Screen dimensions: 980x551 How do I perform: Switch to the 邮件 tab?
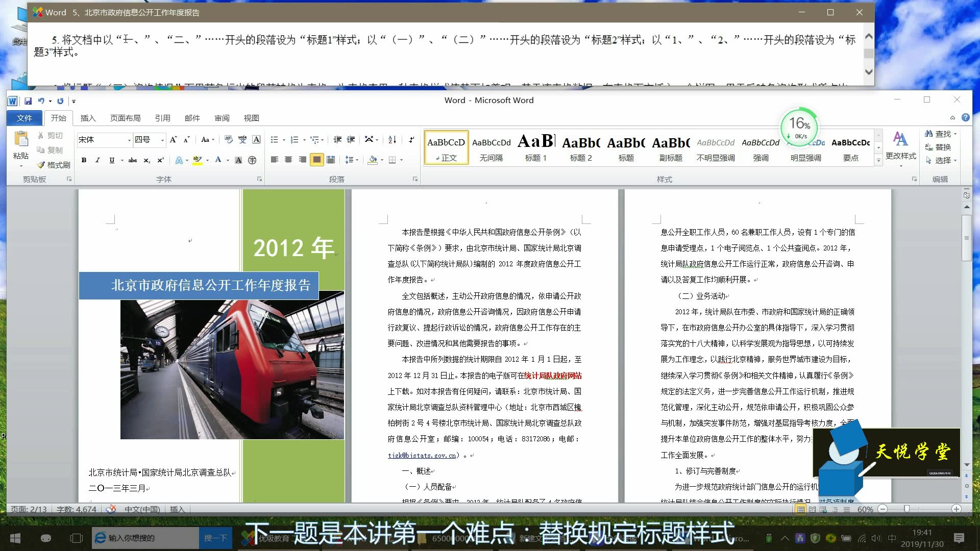coord(192,118)
